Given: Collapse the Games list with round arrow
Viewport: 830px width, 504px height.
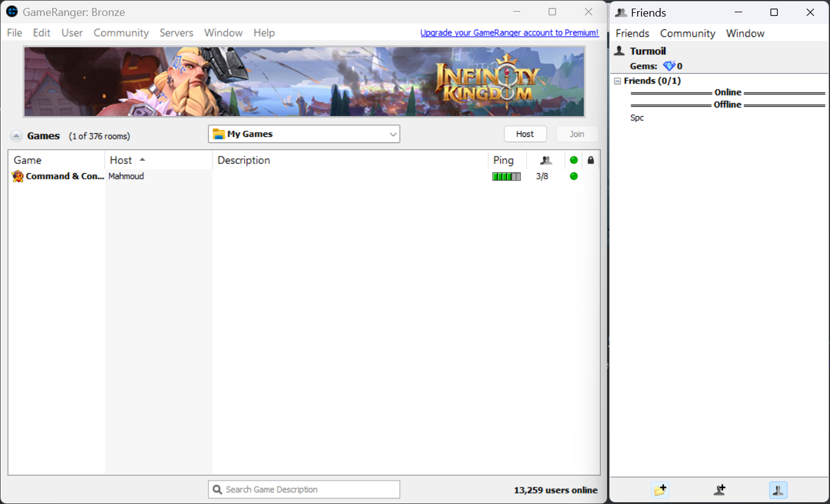Looking at the screenshot, I should [17, 136].
